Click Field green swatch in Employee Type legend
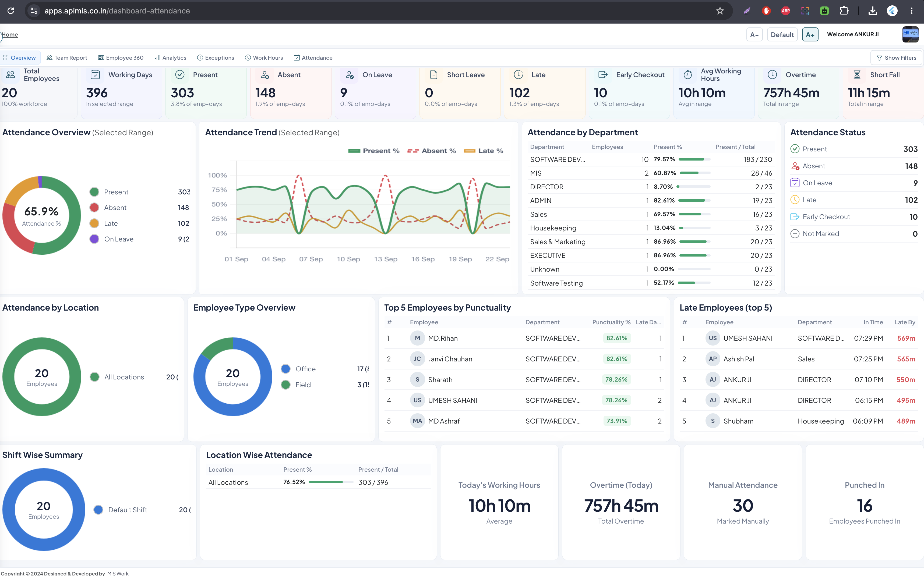 tap(285, 385)
